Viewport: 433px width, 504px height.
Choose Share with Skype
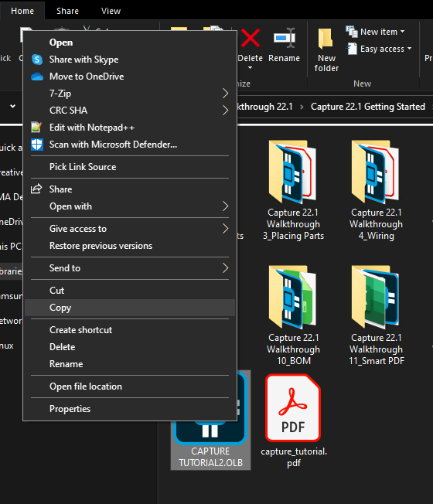tap(130, 60)
